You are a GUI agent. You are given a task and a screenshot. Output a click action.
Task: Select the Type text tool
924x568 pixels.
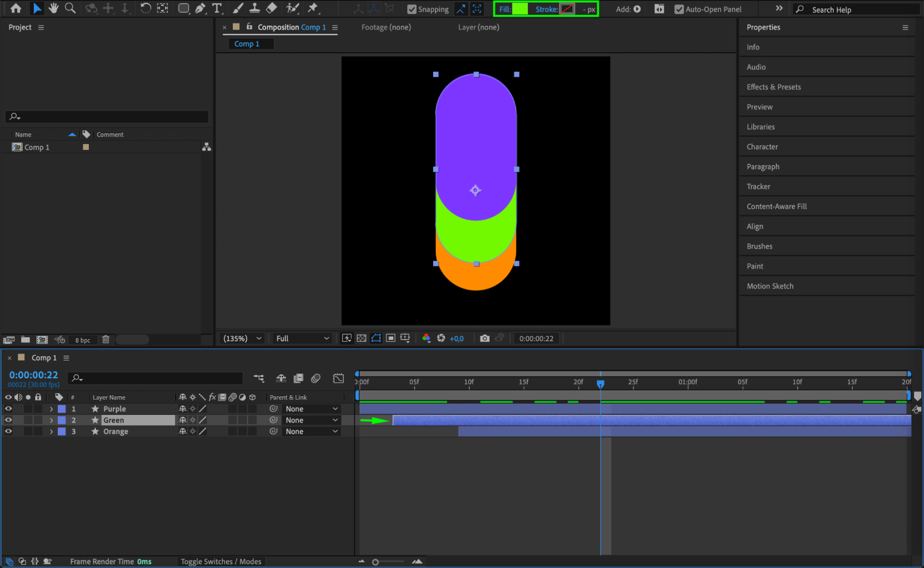tap(216, 8)
